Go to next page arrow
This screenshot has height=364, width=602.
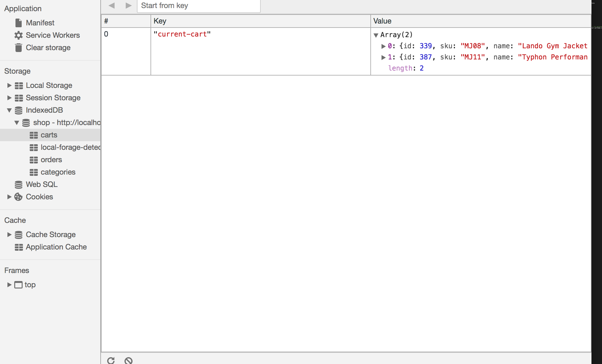[x=129, y=6]
